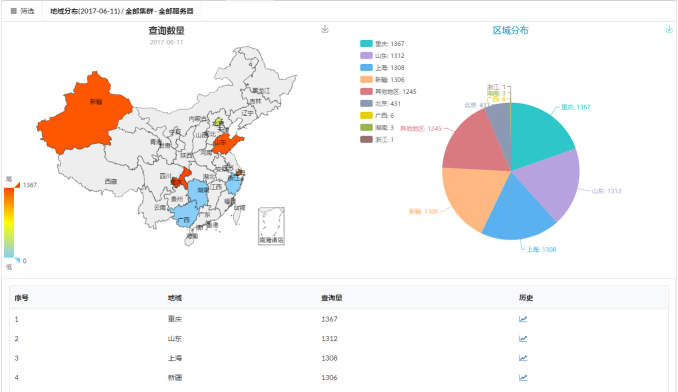
Task: Click Shandong province on the map
Action: click(x=224, y=143)
